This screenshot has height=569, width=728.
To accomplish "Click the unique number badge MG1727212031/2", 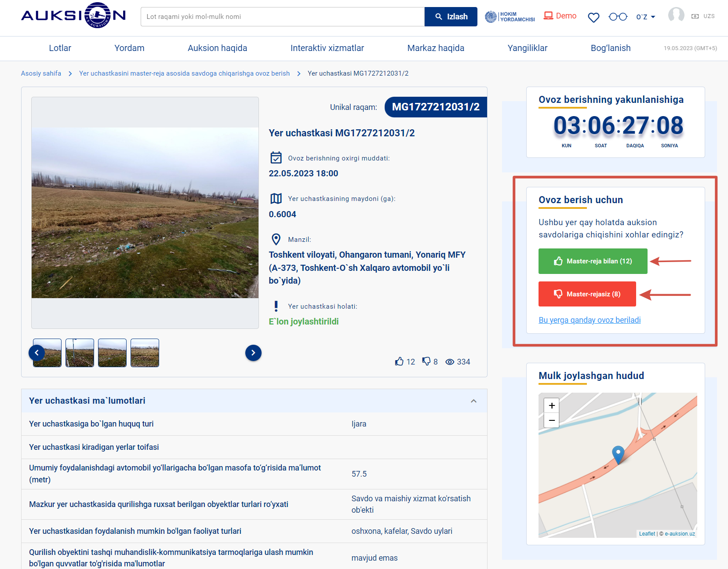I will (436, 107).
